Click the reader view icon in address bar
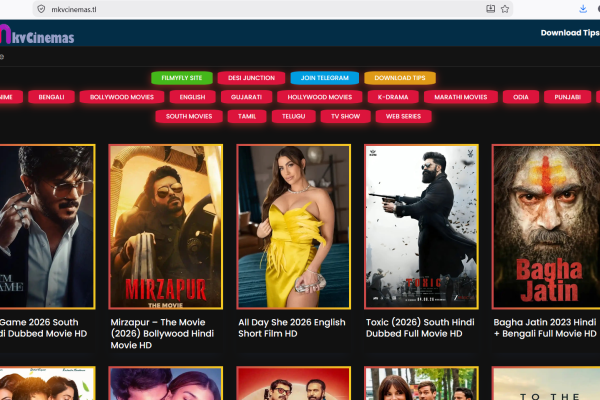 490,9
